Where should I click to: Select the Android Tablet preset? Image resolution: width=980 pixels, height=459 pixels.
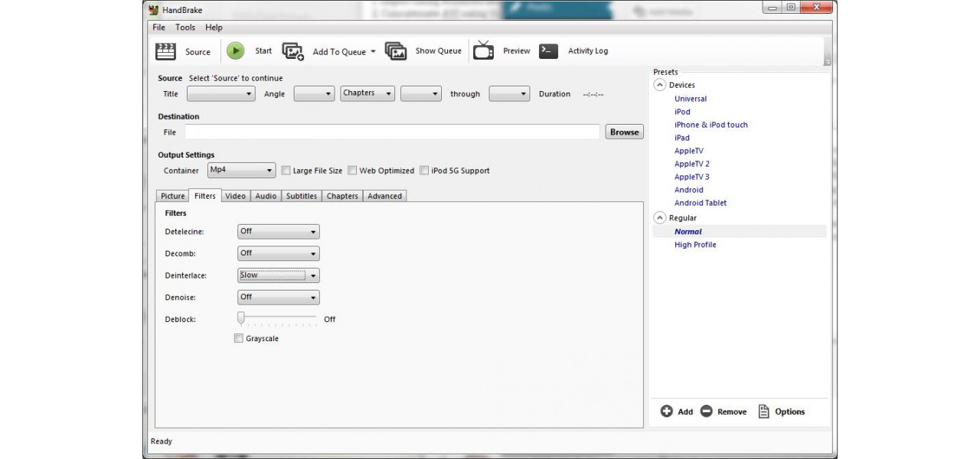pos(701,203)
